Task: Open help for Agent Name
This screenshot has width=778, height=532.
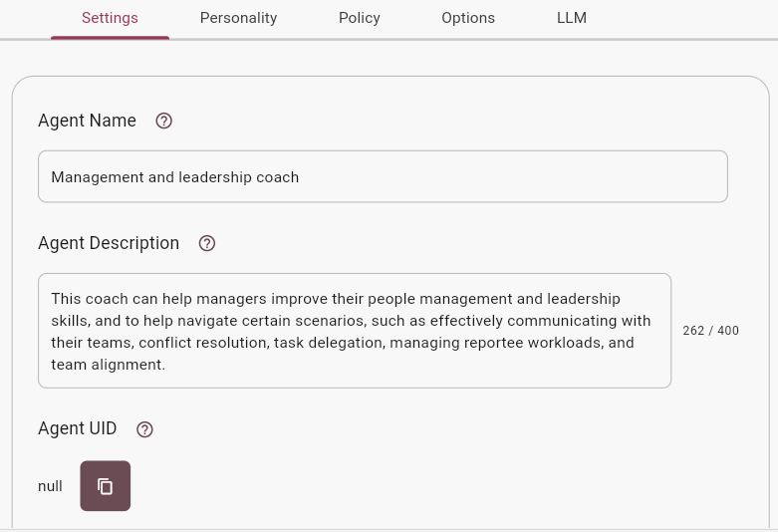Action: 164,121
